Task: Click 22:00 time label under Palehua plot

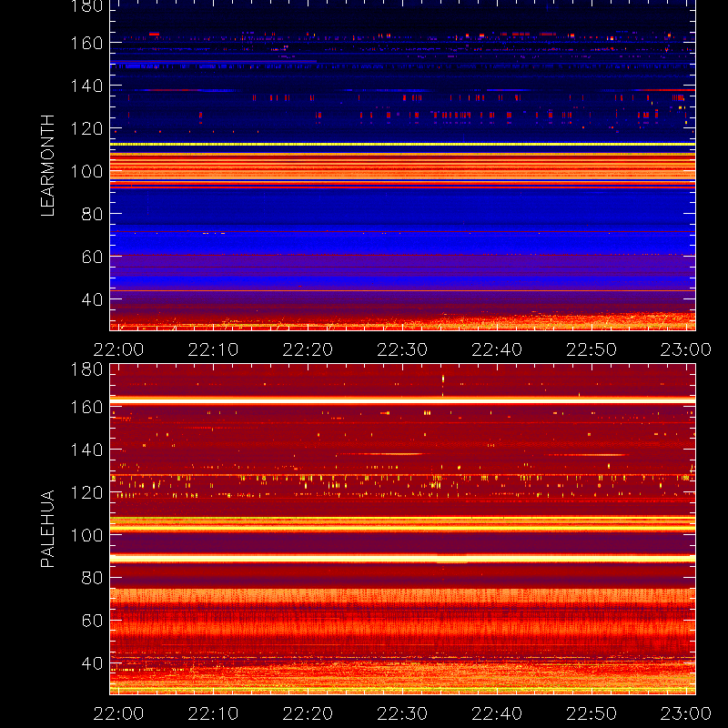Action: pyautogui.click(x=118, y=713)
